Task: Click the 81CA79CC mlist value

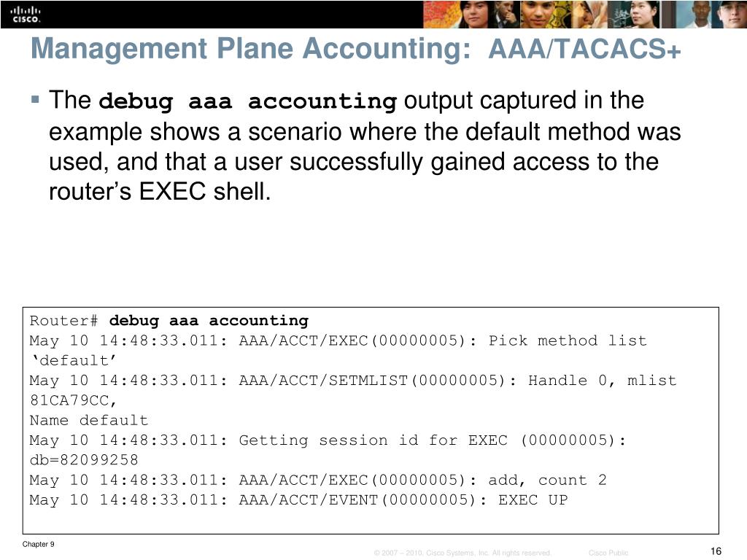Action: 73,401
